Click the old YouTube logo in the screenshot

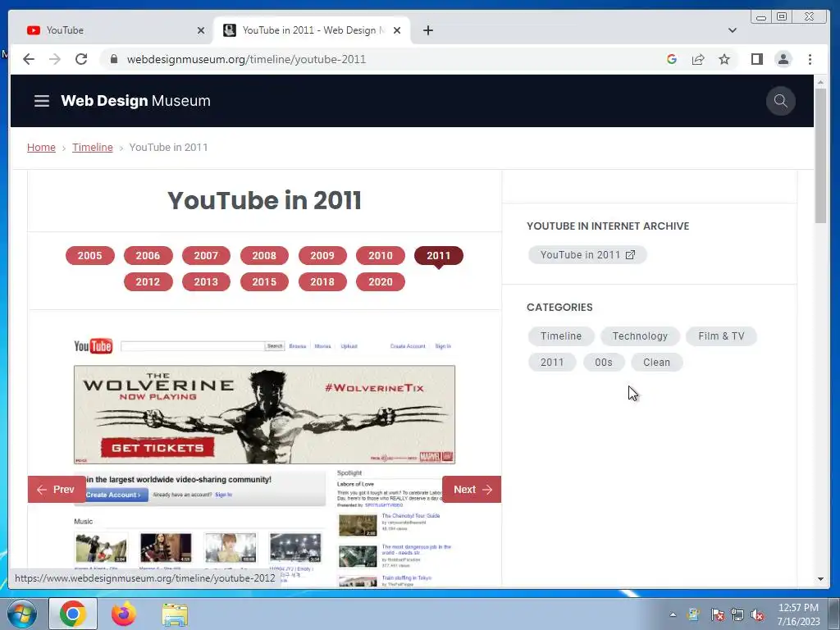(x=94, y=346)
